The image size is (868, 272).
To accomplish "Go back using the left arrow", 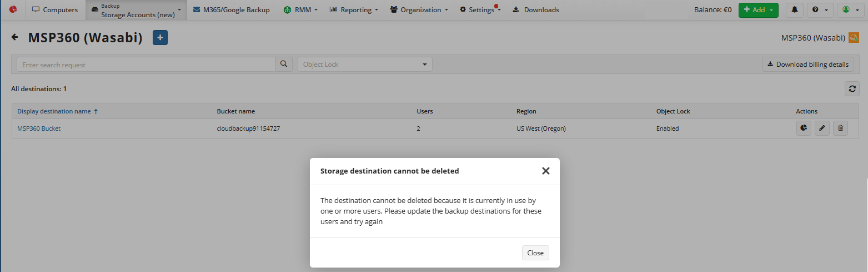I will [x=15, y=37].
